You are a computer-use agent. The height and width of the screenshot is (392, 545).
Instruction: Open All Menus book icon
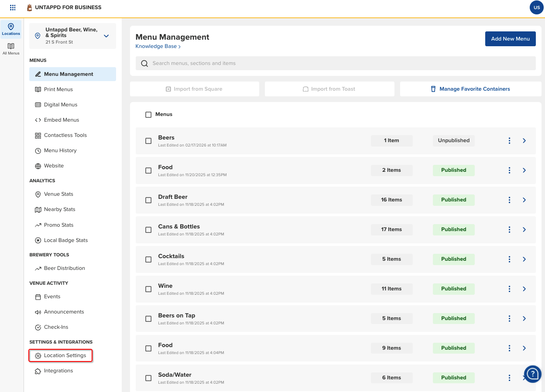11,46
